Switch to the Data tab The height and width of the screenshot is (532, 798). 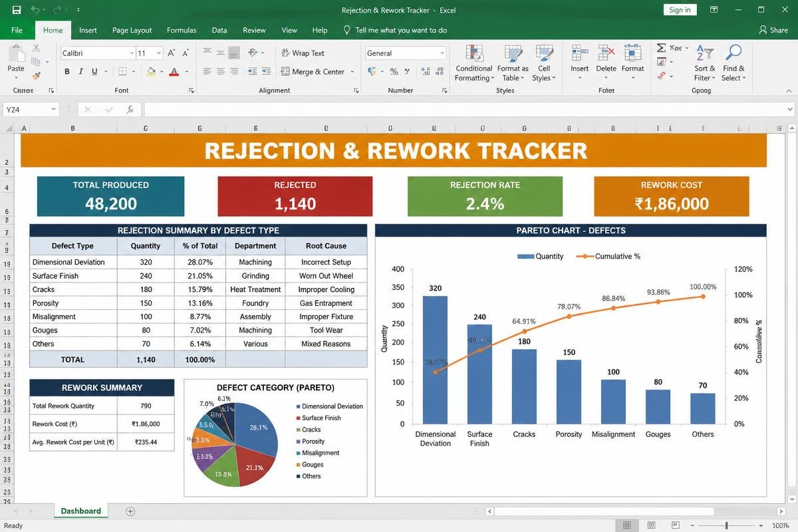click(x=219, y=30)
